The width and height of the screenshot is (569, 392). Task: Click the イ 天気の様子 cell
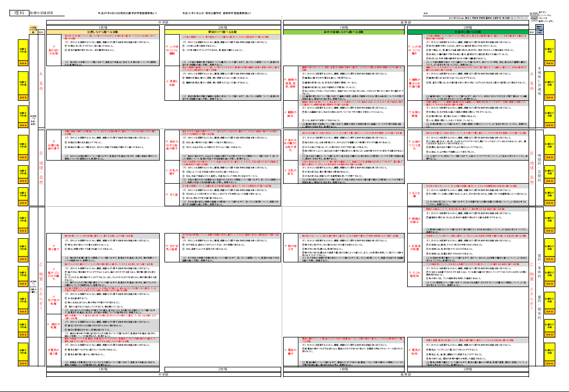(172, 172)
